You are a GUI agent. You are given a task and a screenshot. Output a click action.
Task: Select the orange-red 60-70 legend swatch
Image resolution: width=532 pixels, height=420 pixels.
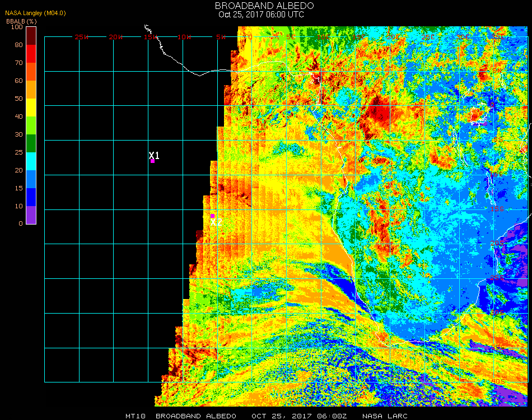point(31,72)
